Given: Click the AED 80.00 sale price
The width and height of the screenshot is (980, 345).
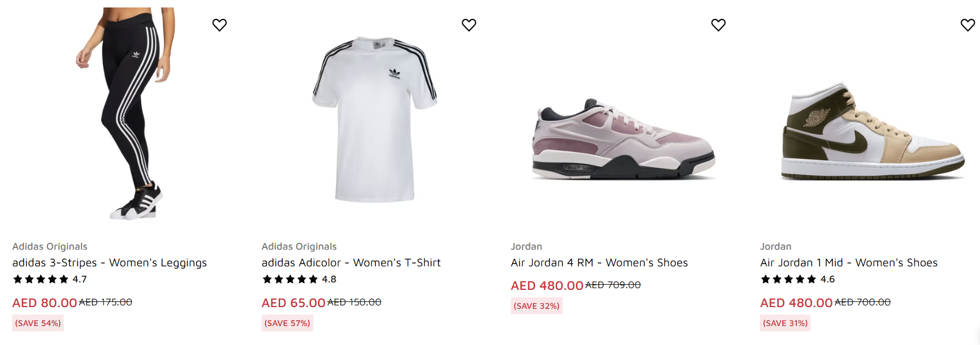Looking at the screenshot, I should [x=45, y=303].
